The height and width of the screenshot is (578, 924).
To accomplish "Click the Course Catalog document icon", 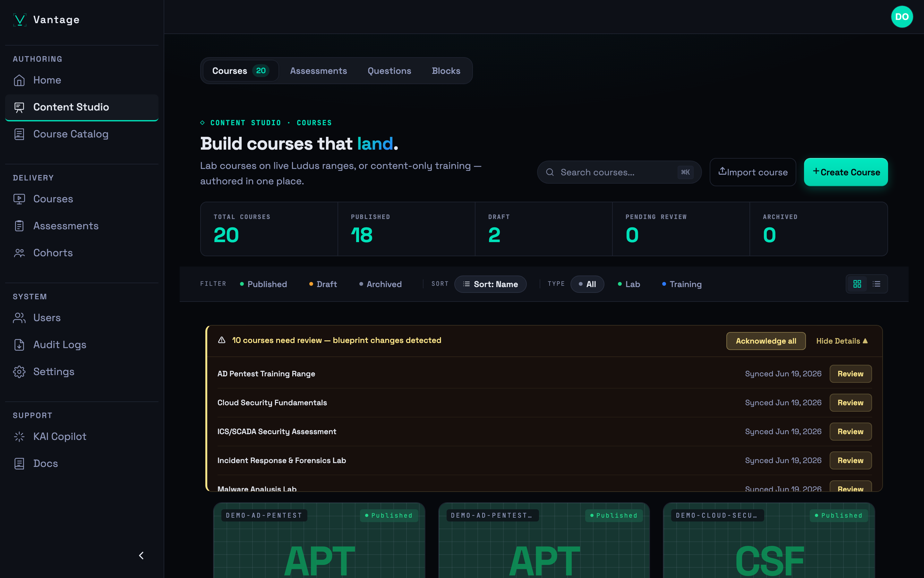I will tap(19, 134).
